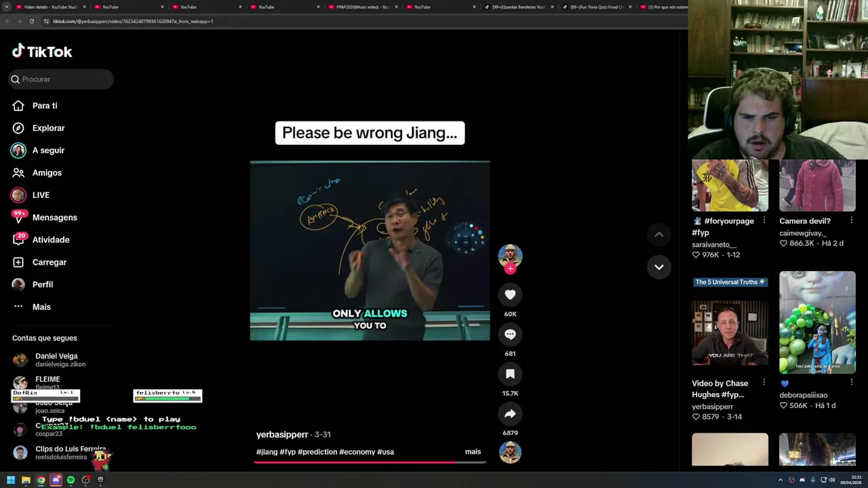
Task: Click the #jiang hashtag
Action: point(267,452)
